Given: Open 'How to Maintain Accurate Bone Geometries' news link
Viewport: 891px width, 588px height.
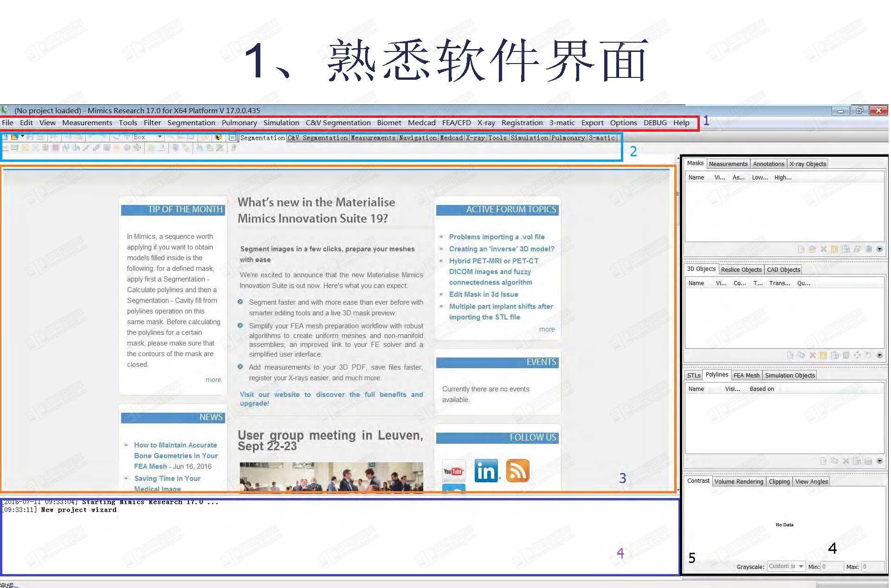Looking at the screenshot, I should 176,455.
